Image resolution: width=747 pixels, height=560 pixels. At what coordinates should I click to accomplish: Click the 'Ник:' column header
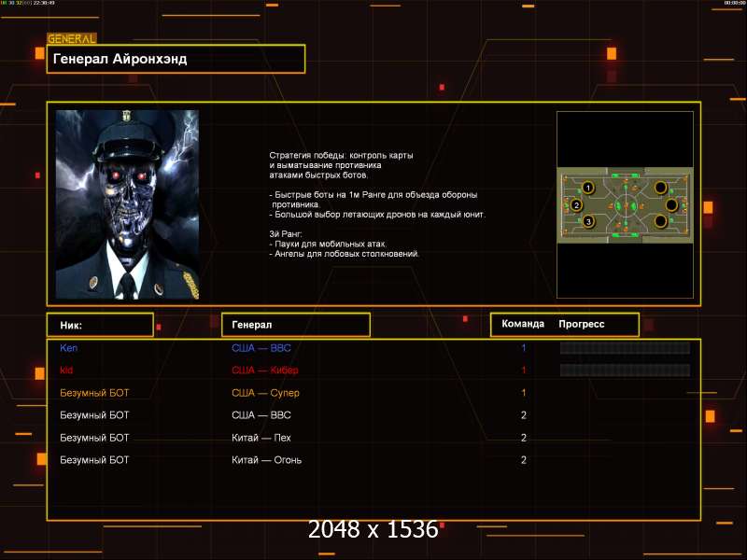click(71, 325)
